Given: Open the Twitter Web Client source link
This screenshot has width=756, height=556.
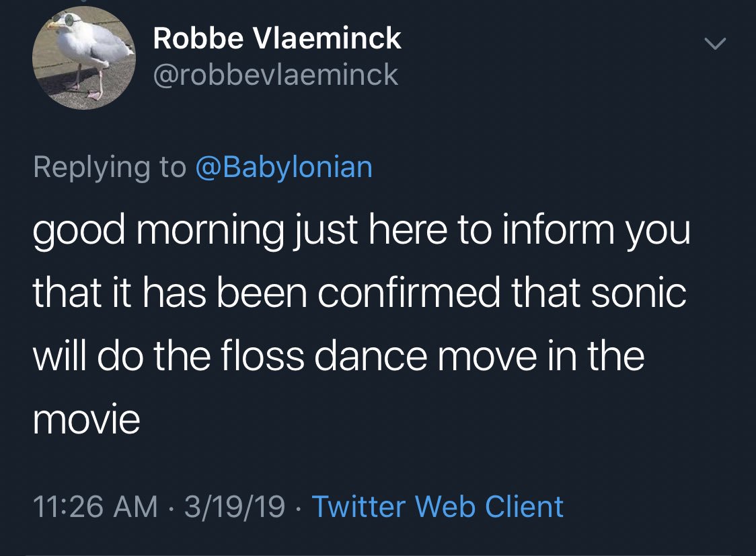Looking at the screenshot, I should point(438,506).
